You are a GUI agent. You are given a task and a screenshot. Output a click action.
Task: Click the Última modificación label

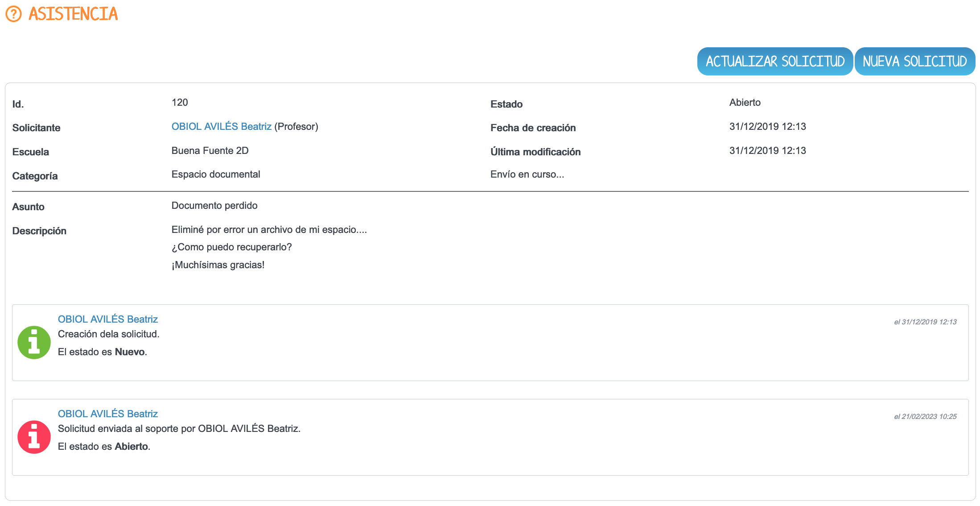point(535,152)
